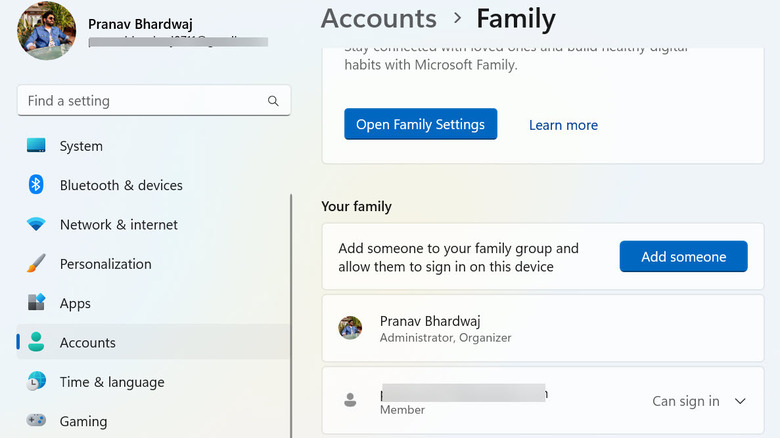Click the Add someone button
The image size is (780, 438).
683,257
